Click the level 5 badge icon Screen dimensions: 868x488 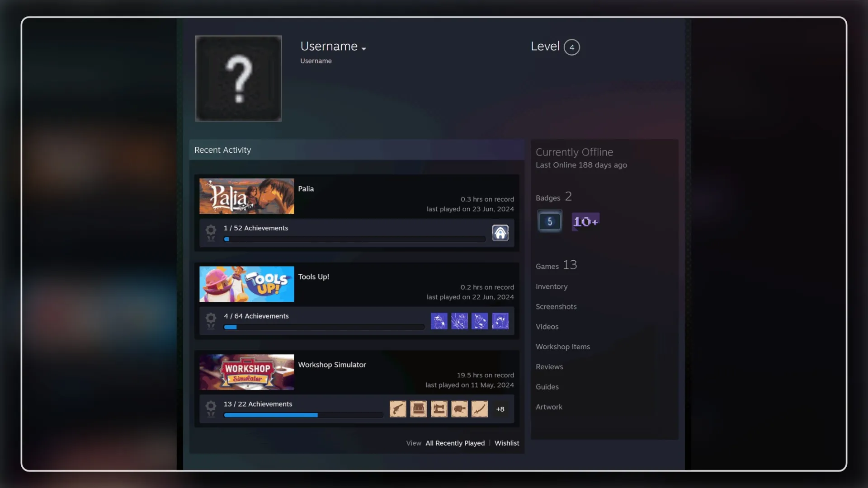point(550,221)
